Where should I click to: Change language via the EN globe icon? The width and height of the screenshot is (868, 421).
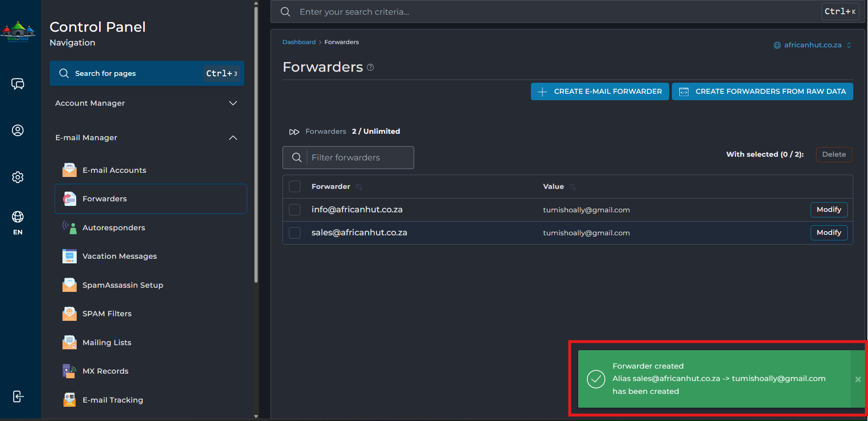point(17,222)
